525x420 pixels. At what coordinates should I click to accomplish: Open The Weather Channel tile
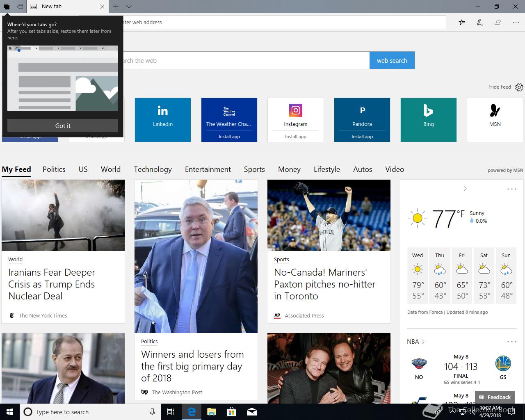229,115
